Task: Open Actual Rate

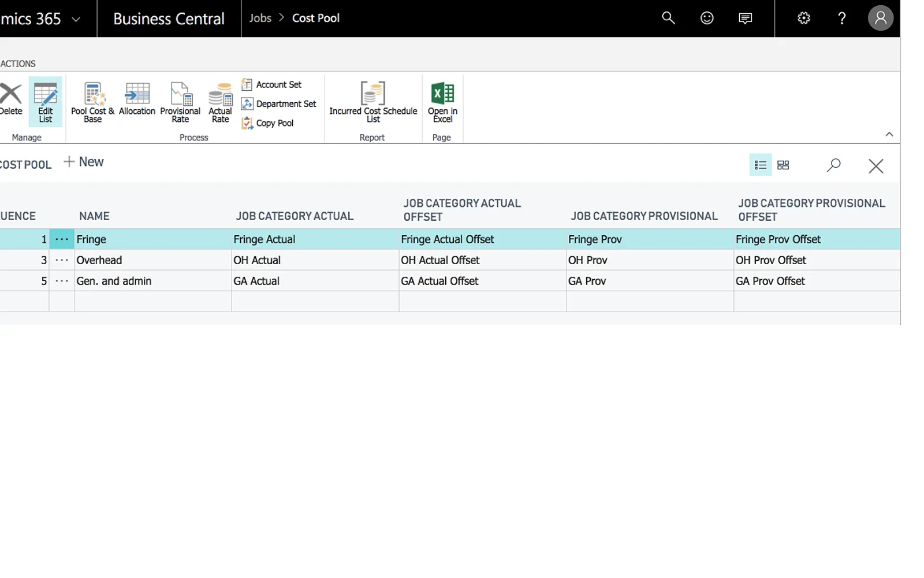Action: (220, 102)
